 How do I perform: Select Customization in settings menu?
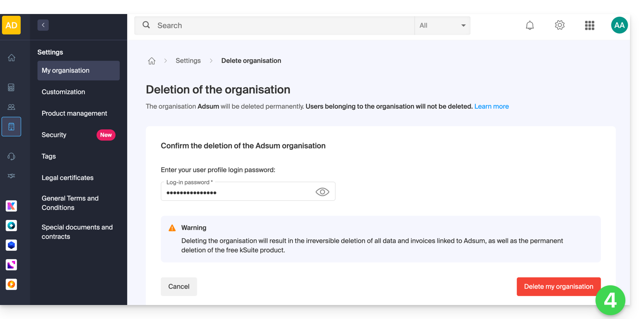pos(63,92)
